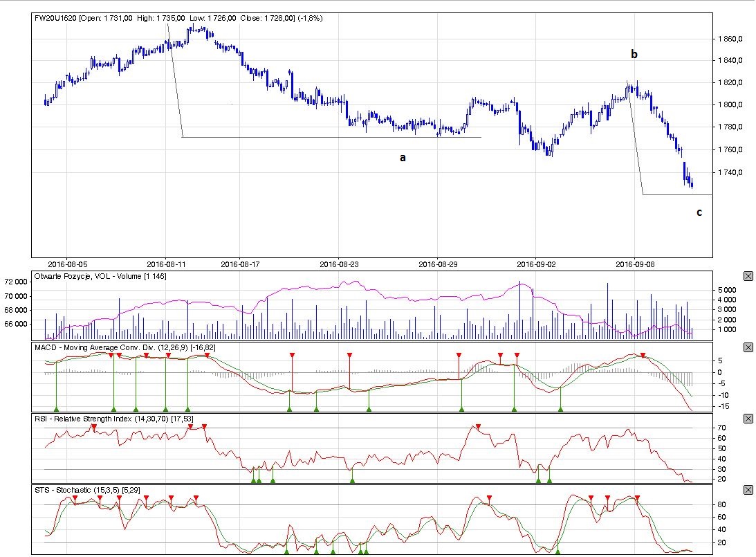Click the 1 800,0 price axis label
Viewport: 756px width, 557px height.
730,105
